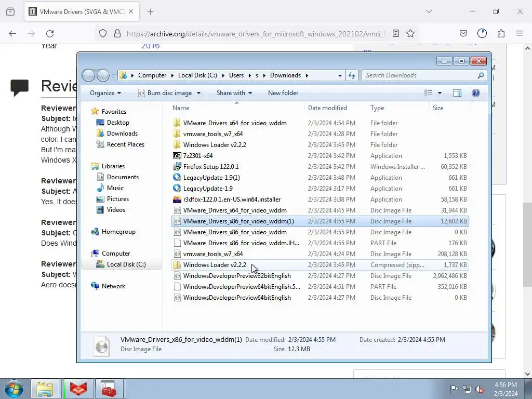
Task: Open the Organize dropdown menu
Action: [x=105, y=93]
